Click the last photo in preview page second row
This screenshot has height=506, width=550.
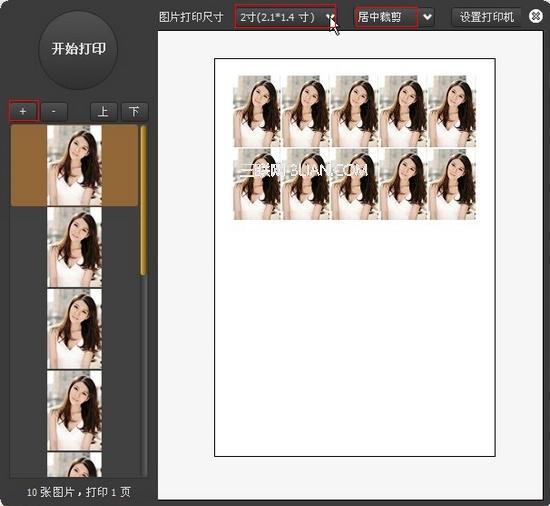[x=452, y=184]
